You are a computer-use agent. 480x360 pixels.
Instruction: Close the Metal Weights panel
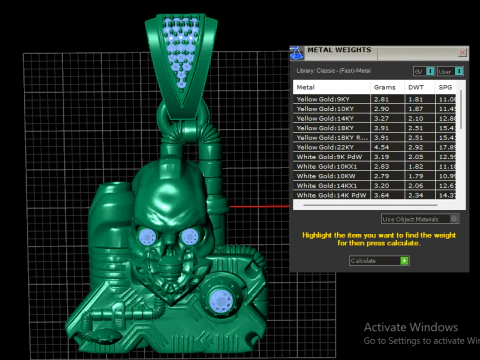(462, 52)
